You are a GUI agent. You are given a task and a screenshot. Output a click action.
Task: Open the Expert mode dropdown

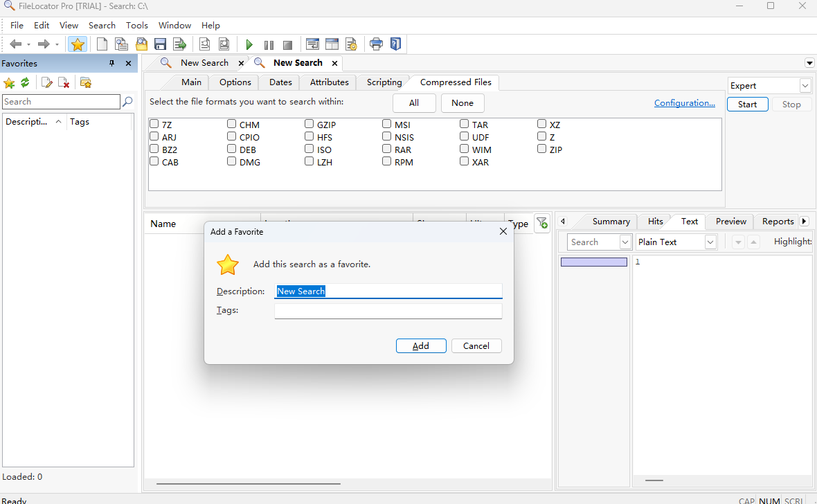805,86
